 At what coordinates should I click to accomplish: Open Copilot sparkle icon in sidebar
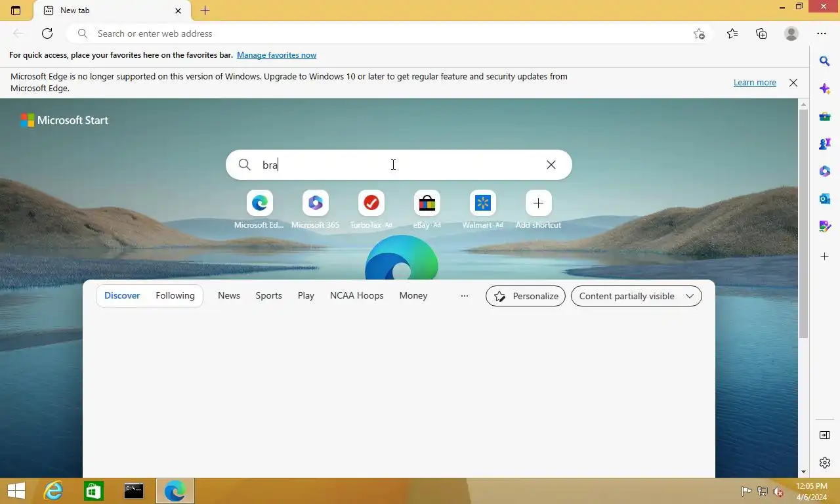[825, 89]
